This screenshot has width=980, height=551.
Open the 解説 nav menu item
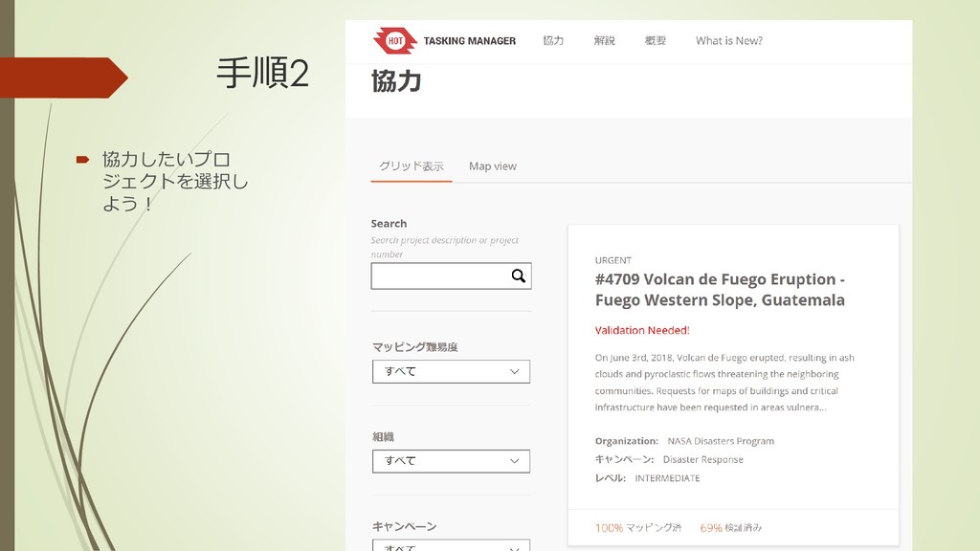coord(605,40)
